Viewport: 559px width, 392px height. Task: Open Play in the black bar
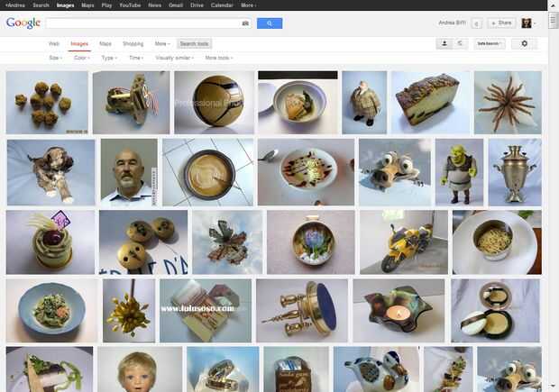[x=106, y=5]
